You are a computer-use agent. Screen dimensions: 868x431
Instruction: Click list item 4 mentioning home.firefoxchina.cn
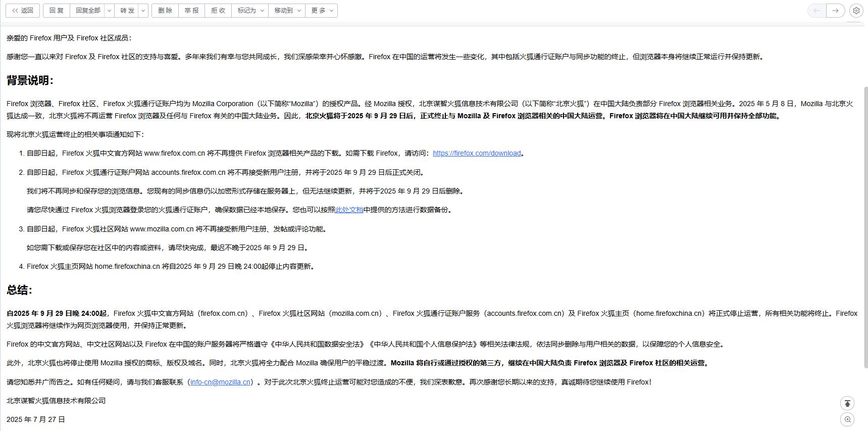(172, 266)
